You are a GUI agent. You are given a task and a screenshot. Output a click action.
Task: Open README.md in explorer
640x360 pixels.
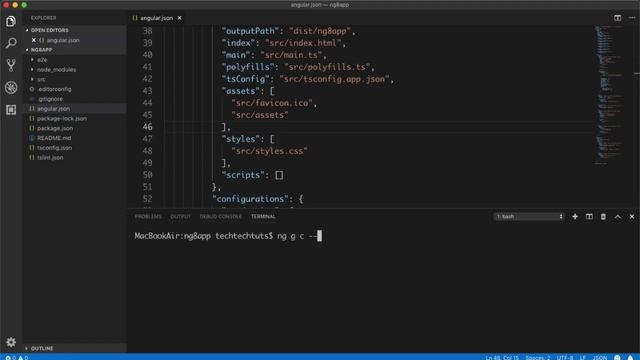click(x=54, y=138)
